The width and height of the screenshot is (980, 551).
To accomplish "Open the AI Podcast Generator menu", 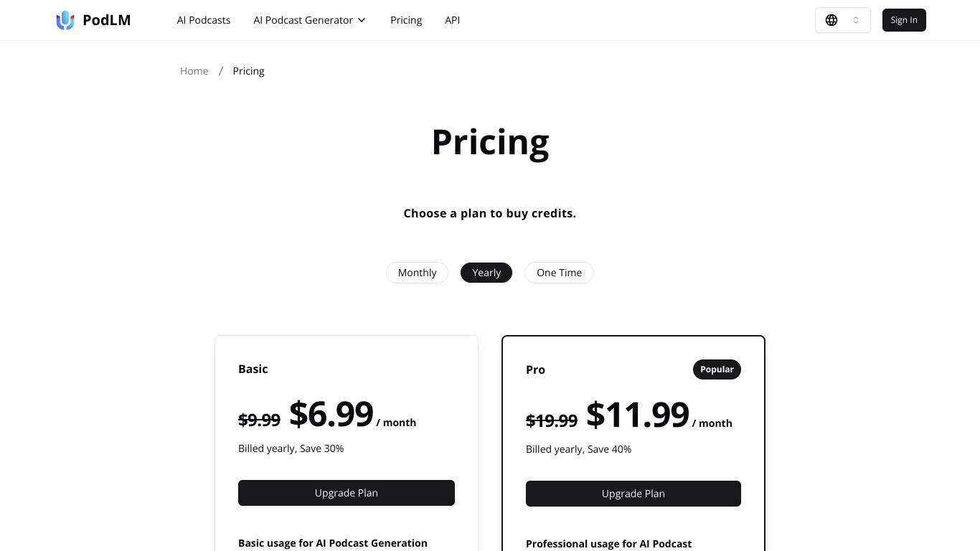I will [309, 20].
